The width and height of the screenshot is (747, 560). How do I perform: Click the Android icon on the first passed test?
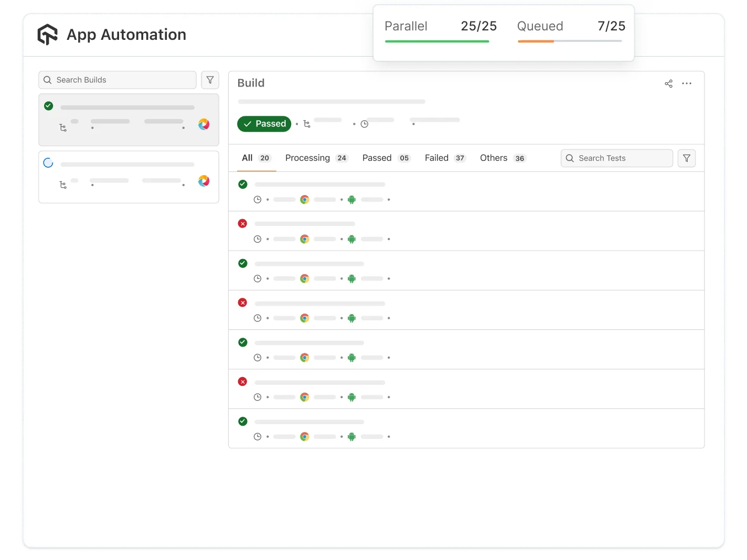[351, 199]
